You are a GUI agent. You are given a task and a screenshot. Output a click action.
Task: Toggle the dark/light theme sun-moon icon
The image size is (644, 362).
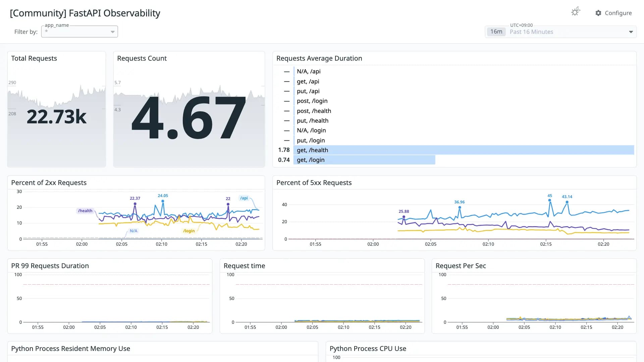coord(576,12)
